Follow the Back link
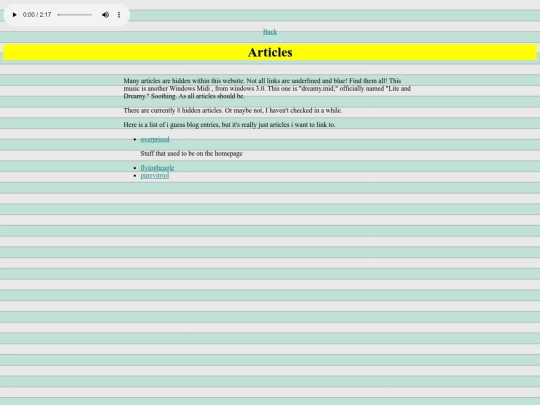 tap(270, 32)
